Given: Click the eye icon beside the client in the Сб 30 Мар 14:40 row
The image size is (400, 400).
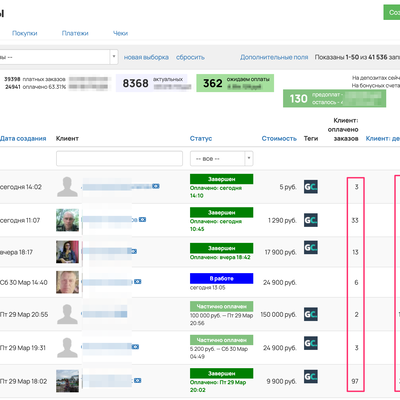Looking at the screenshot, I should [138, 282].
